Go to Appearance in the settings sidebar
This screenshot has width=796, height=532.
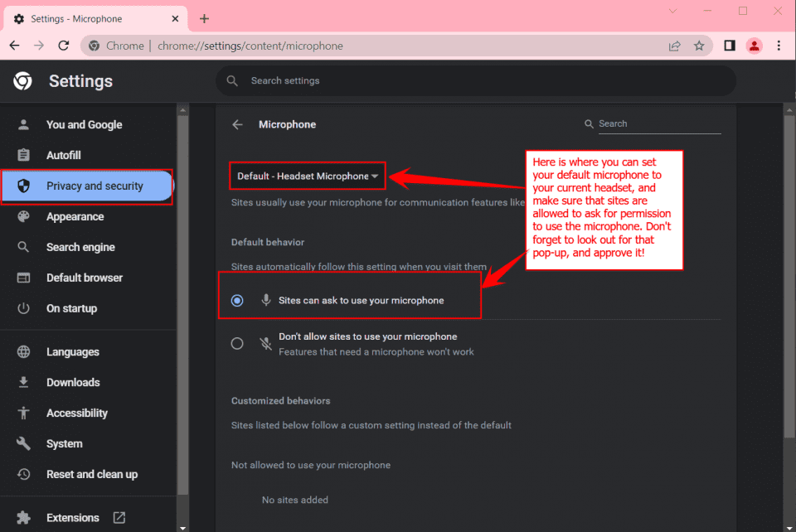75,217
